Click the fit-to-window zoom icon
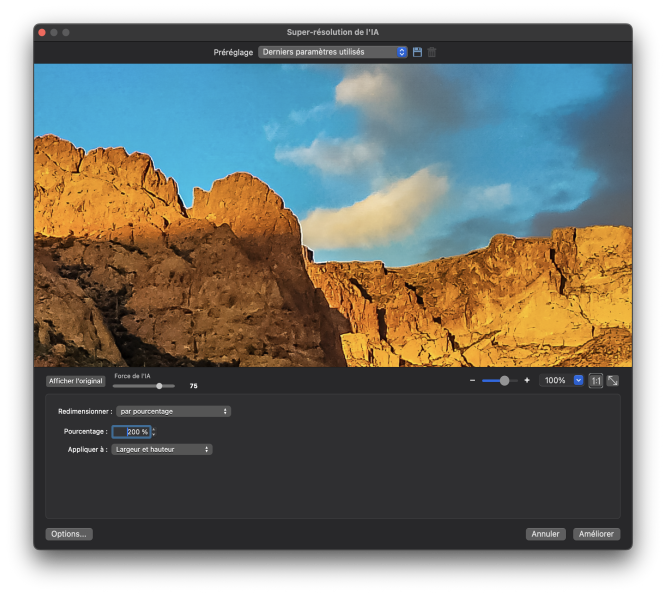 coord(612,381)
